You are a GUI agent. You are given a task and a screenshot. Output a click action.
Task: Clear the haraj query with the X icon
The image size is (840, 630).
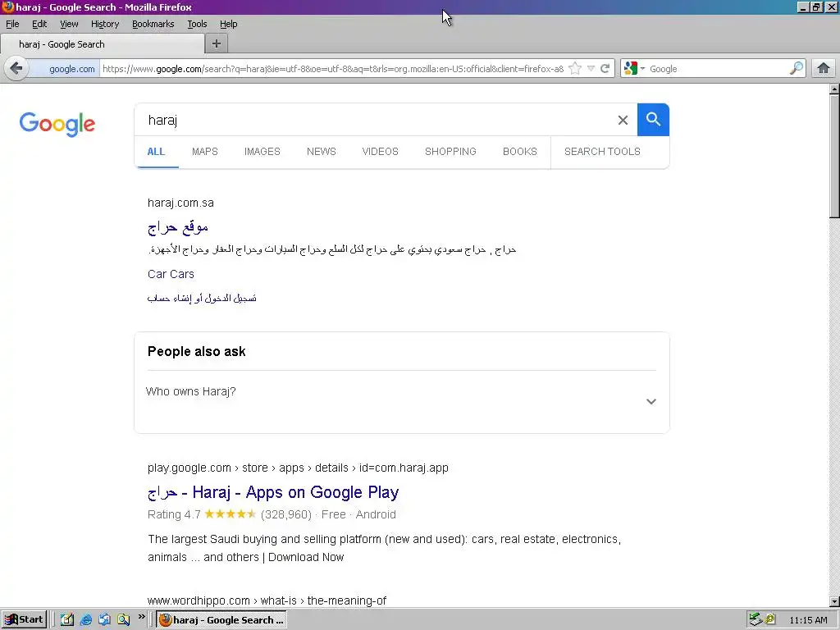[x=623, y=120]
